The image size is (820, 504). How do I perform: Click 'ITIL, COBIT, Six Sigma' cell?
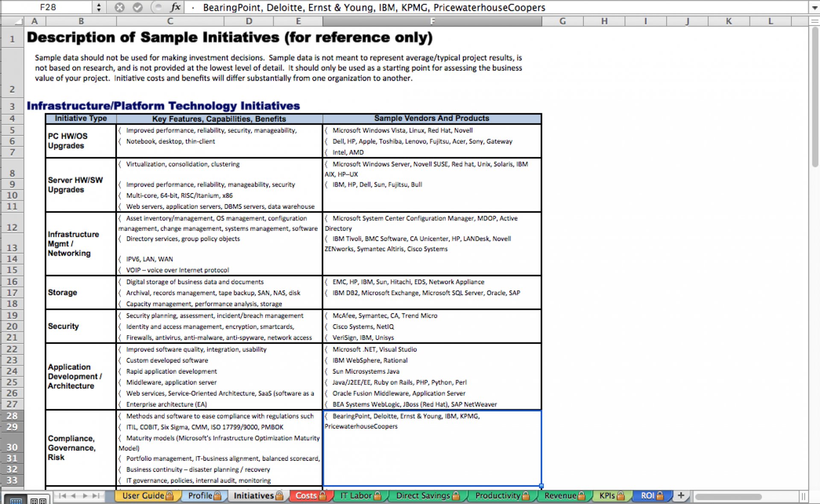pos(219,427)
